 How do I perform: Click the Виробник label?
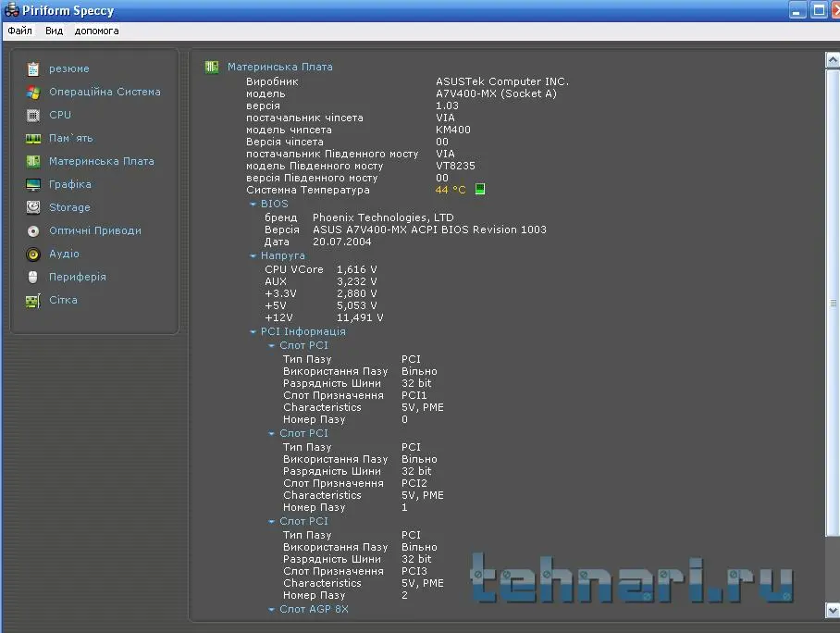point(272,81)
